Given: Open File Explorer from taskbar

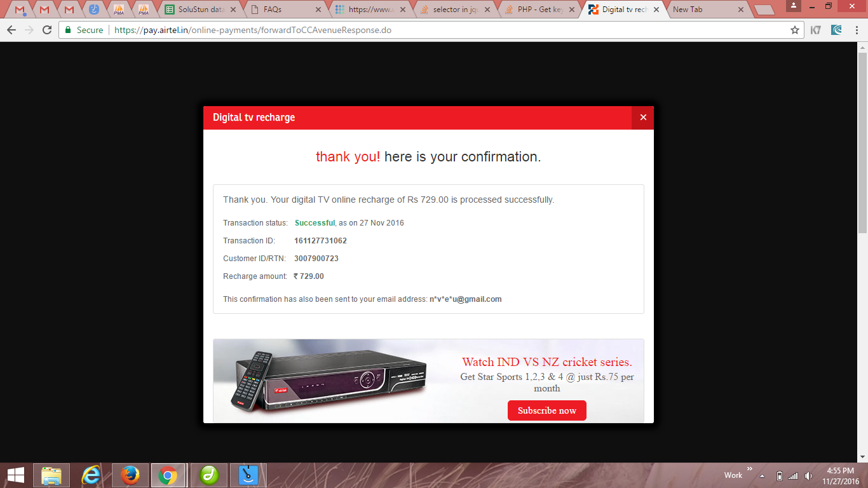Looking at the screenshot, I should pyautogui.click(x=51, y=475).
